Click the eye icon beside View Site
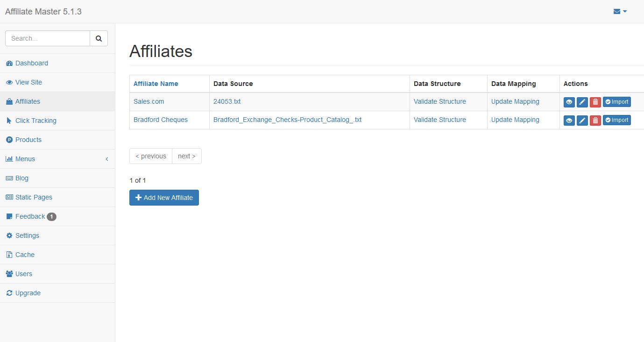Screen dimensions: 644x342 (9, 82)
